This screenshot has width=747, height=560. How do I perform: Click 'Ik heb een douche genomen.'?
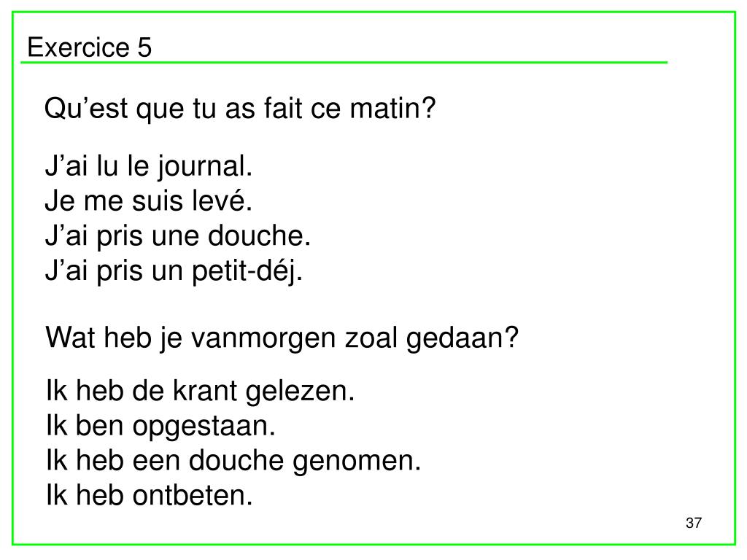234,462
